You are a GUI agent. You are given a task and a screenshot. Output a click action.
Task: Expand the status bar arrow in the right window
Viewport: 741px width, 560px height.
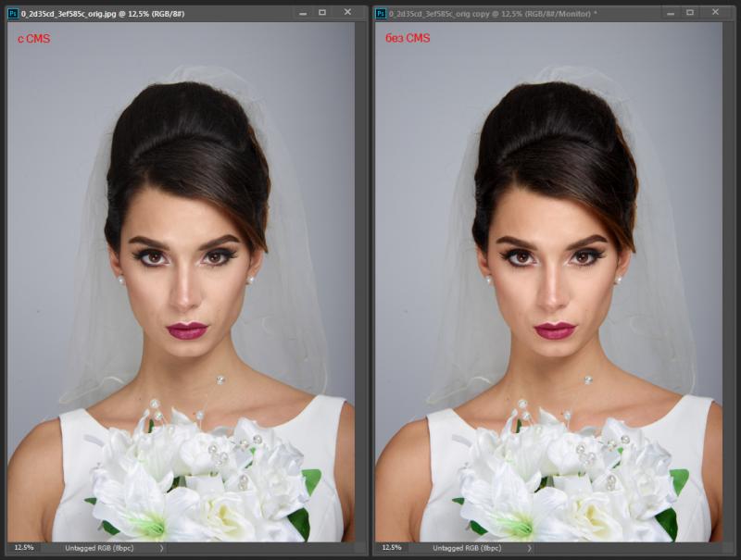[x=529, y=548]
